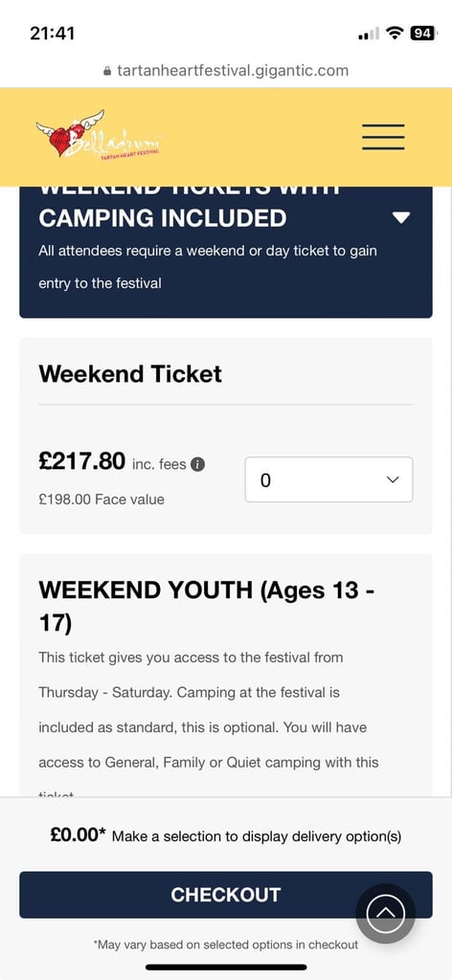
Task: Tap the tartanheartfestival.gigantic.com address bar
Action: (x=226, y=71)
